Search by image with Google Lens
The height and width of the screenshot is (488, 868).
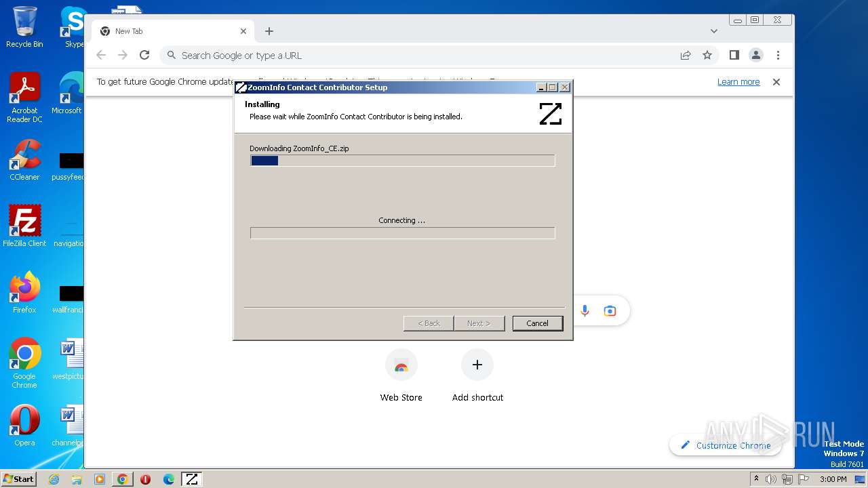point(610,311)
